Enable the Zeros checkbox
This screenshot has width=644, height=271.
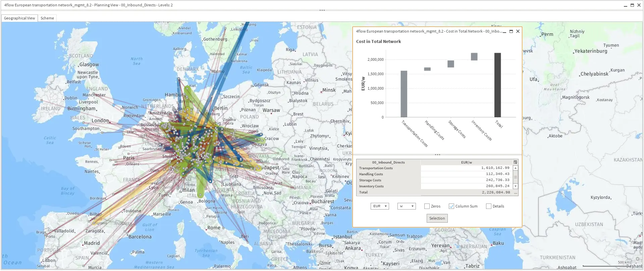point(427,206)
